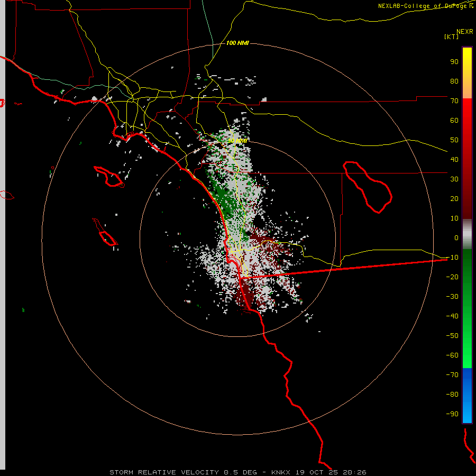Pick the blue bottom segment of color bar

467,396
